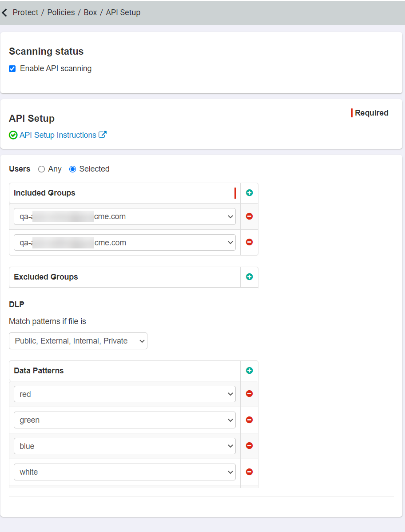The height and width of the screenshot is (532, 405).
Task: Click the back arrow in the breadcrumb bar
Action: tap(5, 12)
